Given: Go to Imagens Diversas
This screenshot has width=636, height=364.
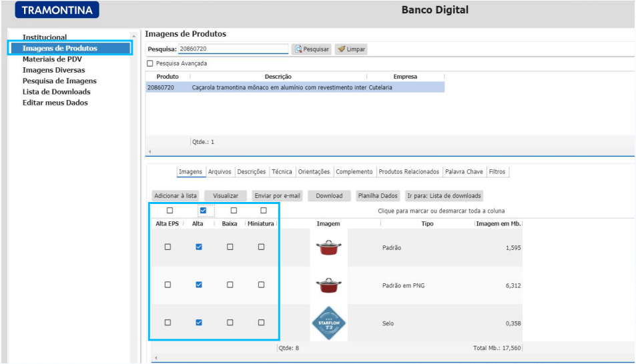Looking at the screenshot, I should pyautogui.click(x=54, y=70).
